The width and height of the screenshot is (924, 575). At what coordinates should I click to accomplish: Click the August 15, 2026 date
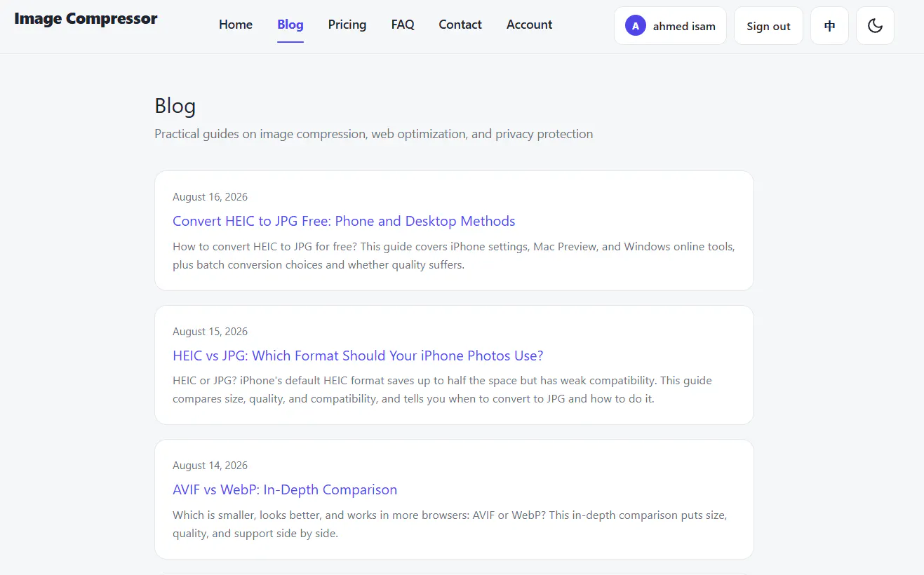[210, 332]
